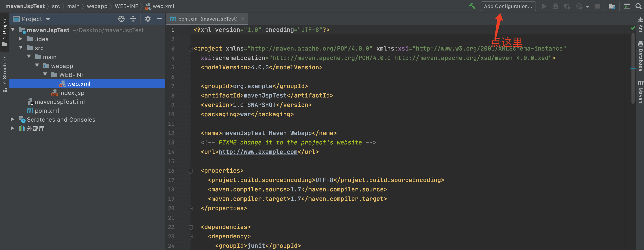Click the Search Everywhere magnifier icon
This screenshot has width=644, height=250.
pos(638,6)
